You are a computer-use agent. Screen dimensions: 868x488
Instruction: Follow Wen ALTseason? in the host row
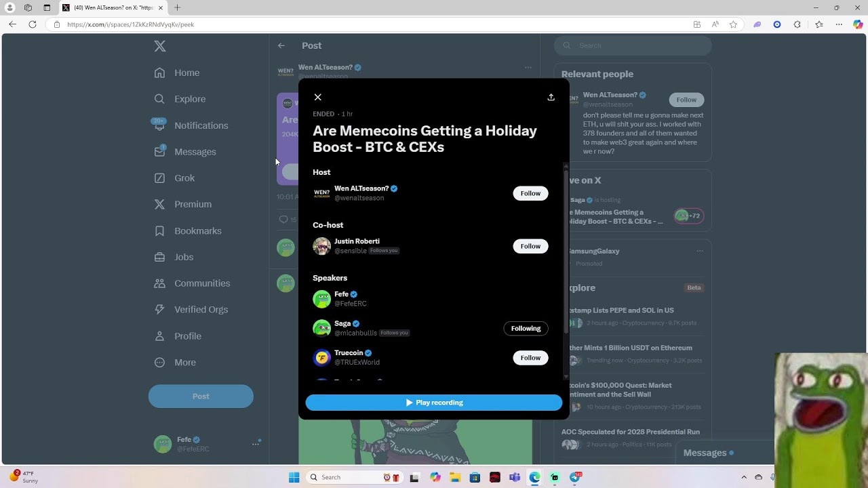pyautogui.click(x=530, y=193)
